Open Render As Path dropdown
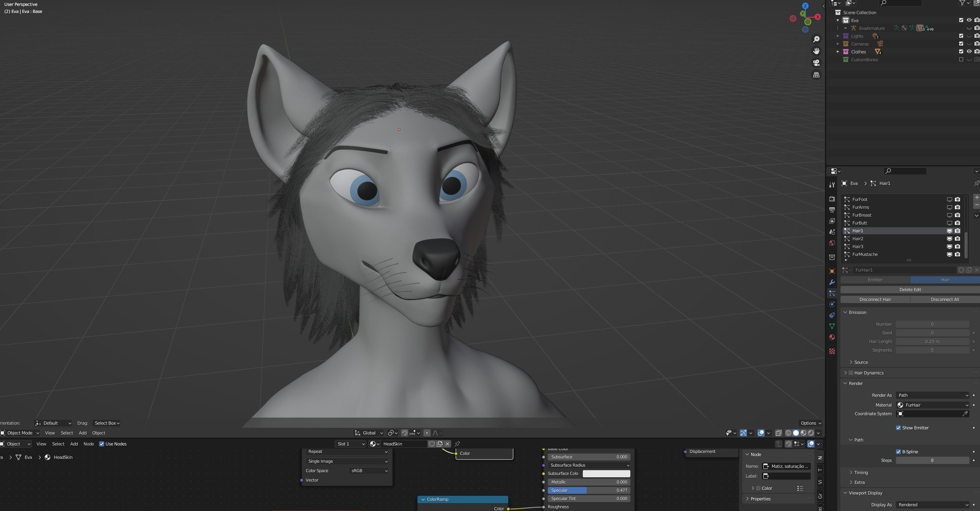 pyautogui.click(x=933, y=395)
